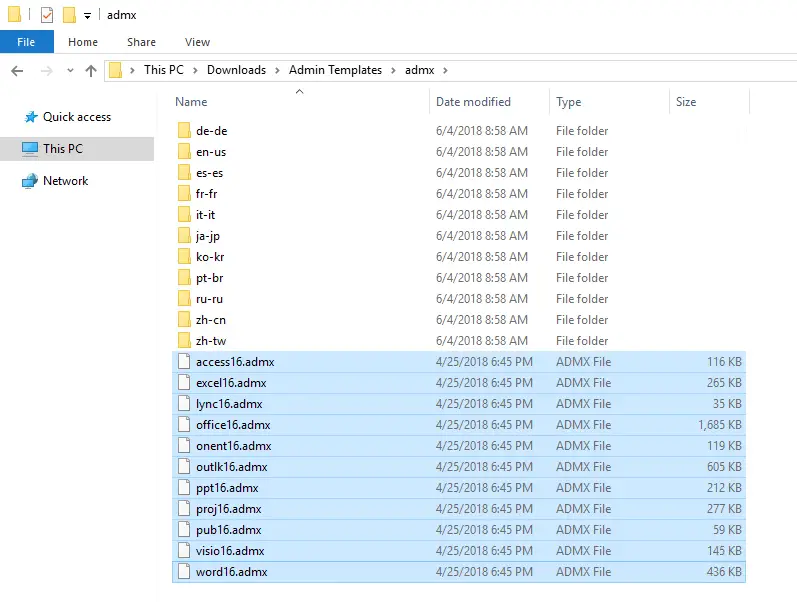Click admx in the address breadcrumb
The image size is (797, 602).
[x=419, y=70]
